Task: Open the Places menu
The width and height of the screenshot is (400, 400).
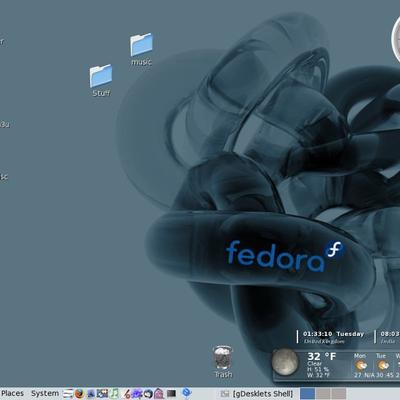Action: (x=12, y=393)
